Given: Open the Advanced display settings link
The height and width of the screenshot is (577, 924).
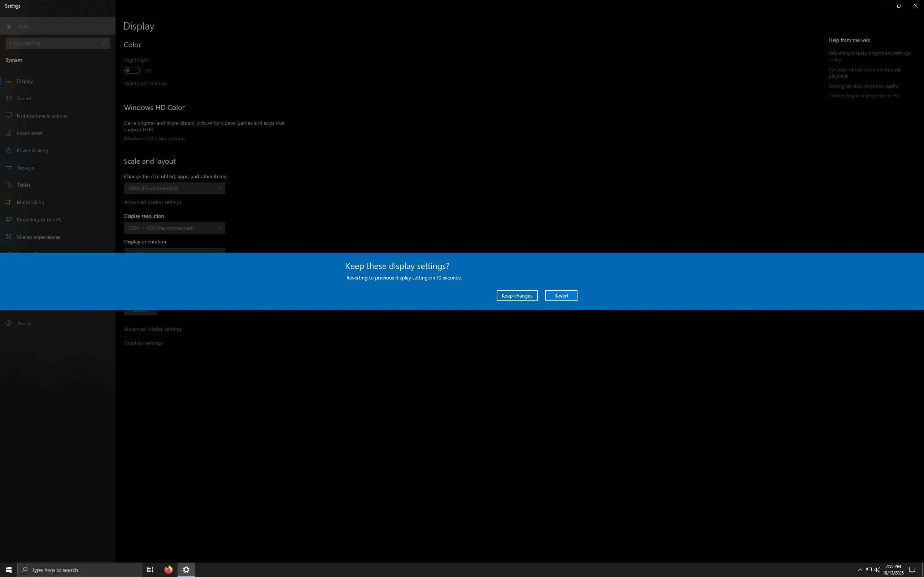Looking at the screenshot, I should point(153,329).
